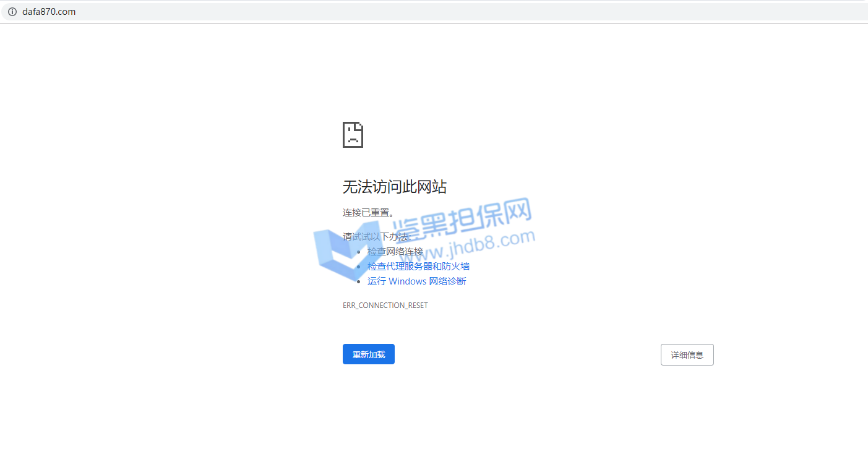
Task: Click the sad page error icon
Action: (353, 135)
